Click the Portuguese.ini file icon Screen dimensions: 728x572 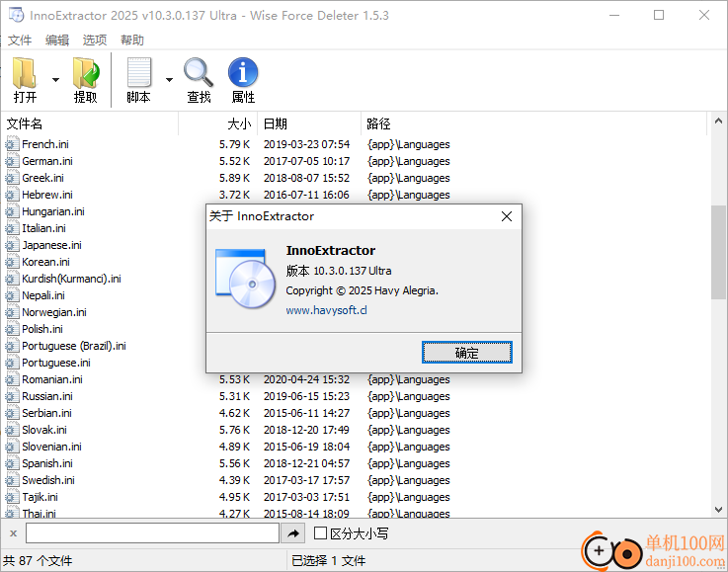coord(12,363)
